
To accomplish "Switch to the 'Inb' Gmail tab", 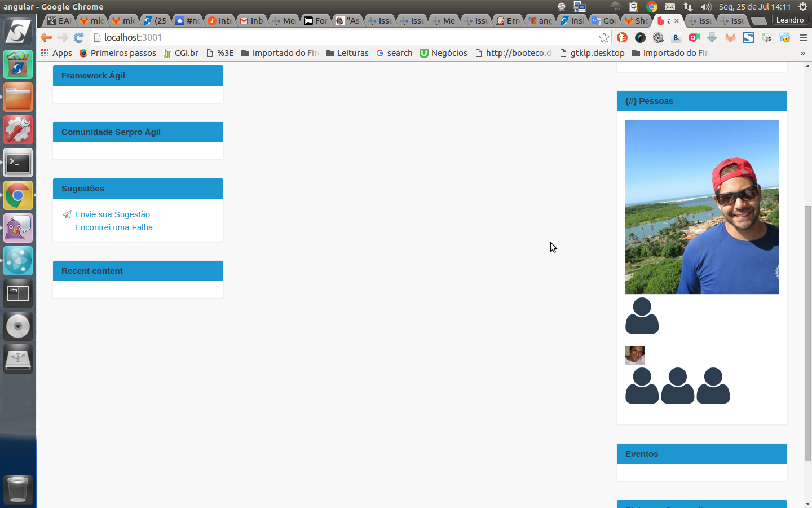I will [x=251, y=21].
